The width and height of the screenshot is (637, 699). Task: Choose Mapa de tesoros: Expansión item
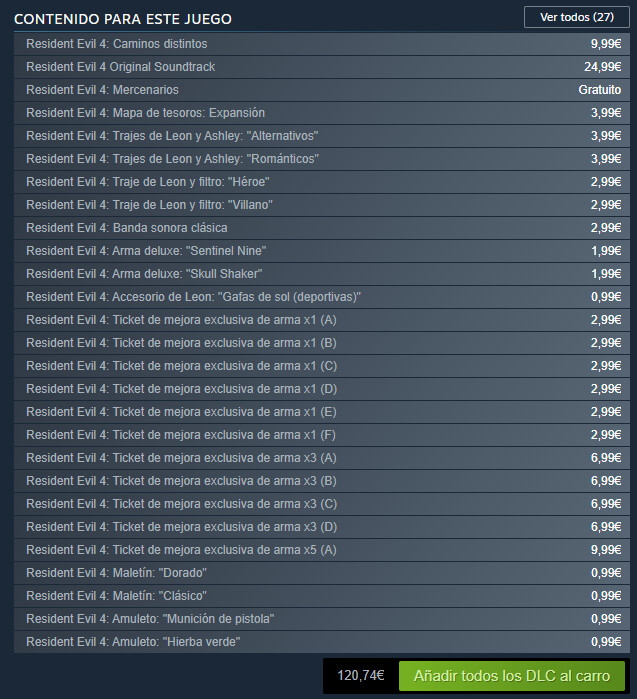(x=321, y=113)
